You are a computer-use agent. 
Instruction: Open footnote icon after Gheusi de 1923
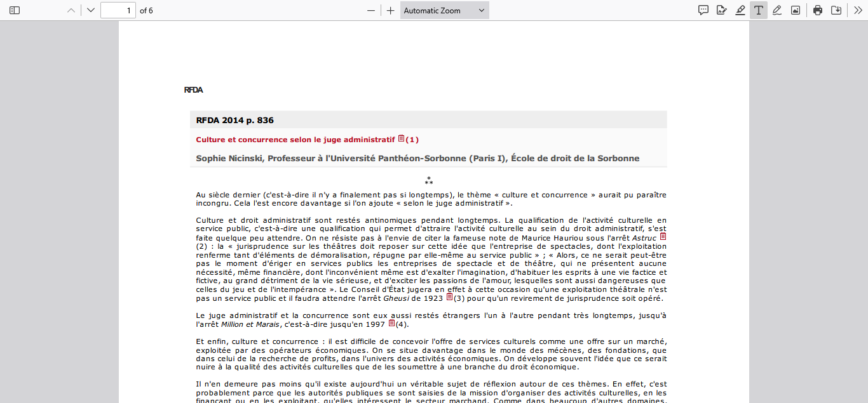450,296
